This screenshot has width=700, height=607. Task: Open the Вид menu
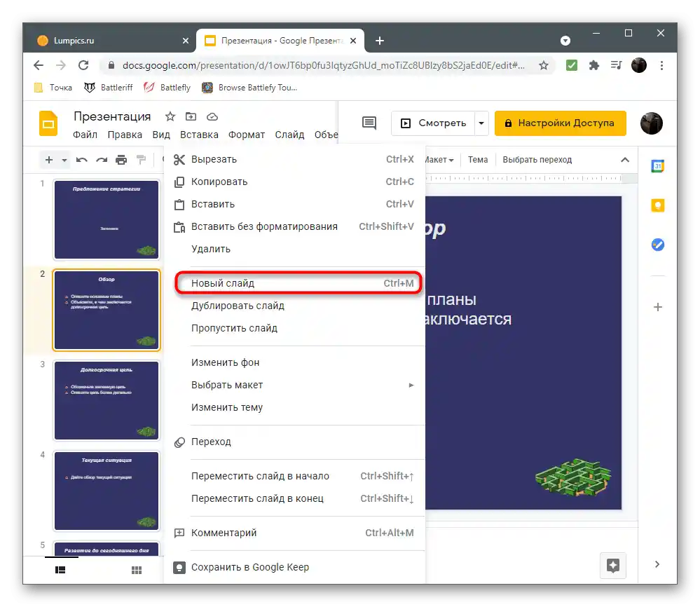click(x=160, y=135)
